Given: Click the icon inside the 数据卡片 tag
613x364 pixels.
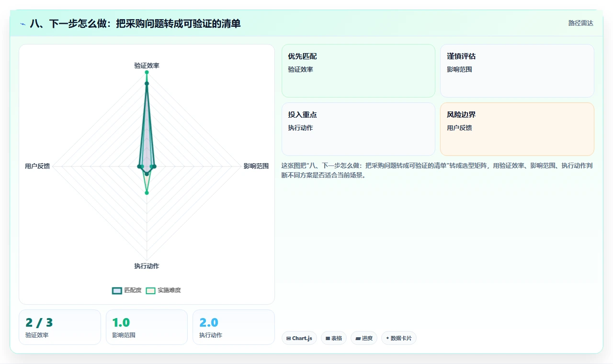Looking at the screenshot, I should pyautogui.click(x=387, y=338).
